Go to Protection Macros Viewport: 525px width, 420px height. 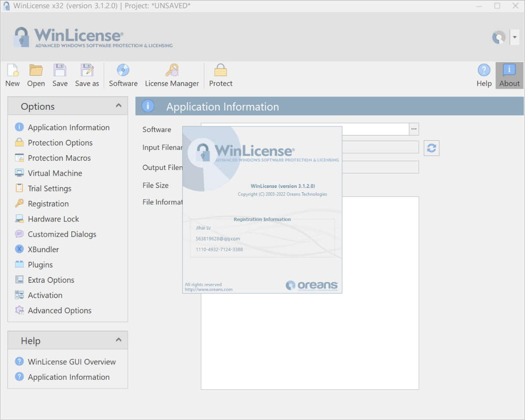pyautogui.click(x=59, y=158)
